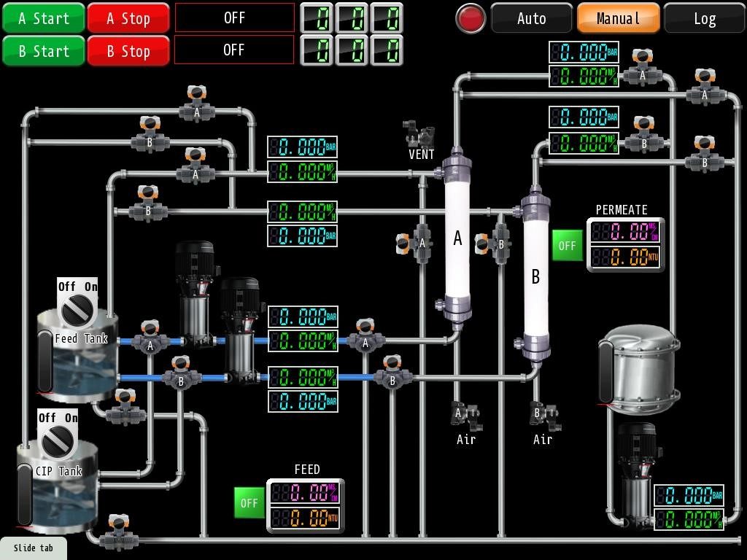Click the membrane B inlet pressure BAR readout
The width and height of the screenshot is (747, 560).
point(303,236)
